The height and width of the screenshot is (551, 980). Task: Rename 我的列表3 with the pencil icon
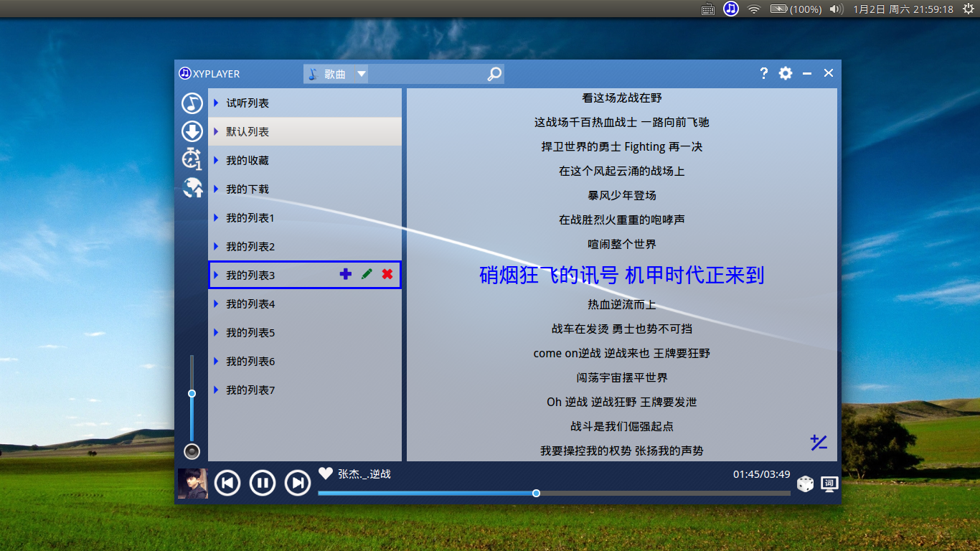tap(367, 274)
